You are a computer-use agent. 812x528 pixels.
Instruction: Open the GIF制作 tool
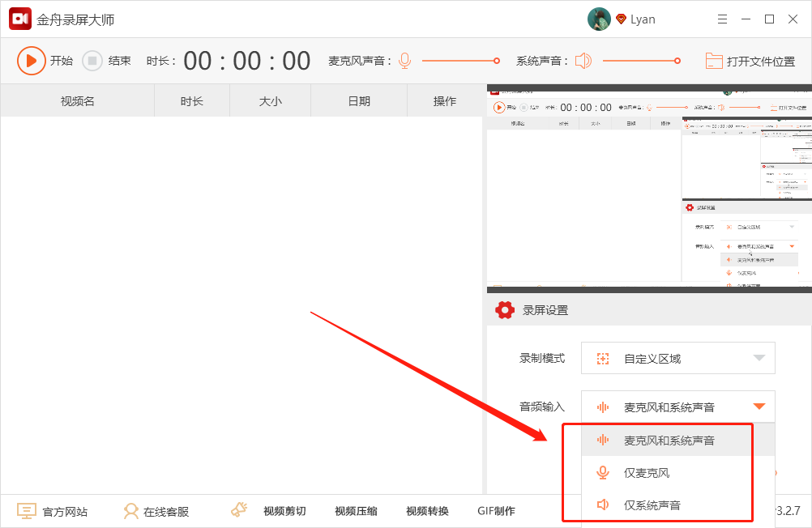pos(496,512)
